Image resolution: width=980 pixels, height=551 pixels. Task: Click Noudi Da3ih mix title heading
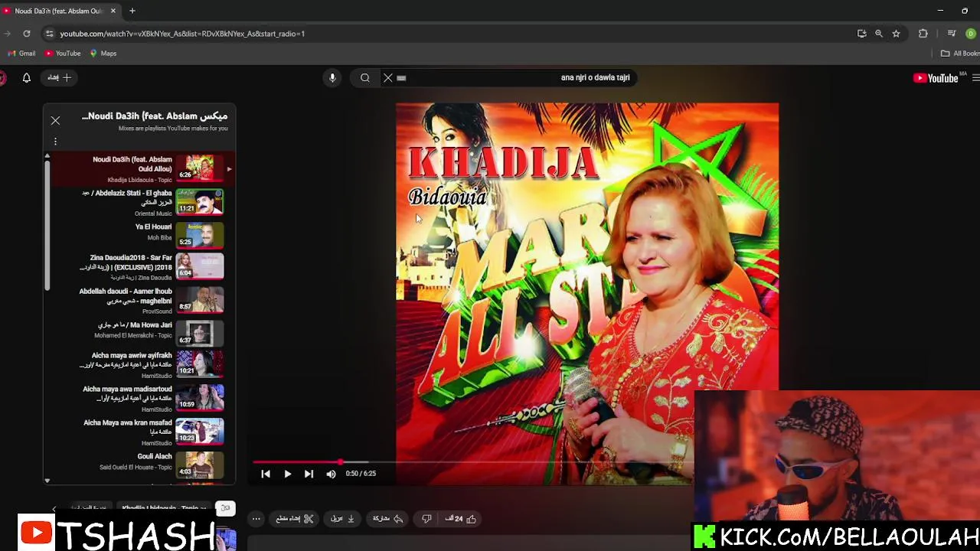point(155,116)
